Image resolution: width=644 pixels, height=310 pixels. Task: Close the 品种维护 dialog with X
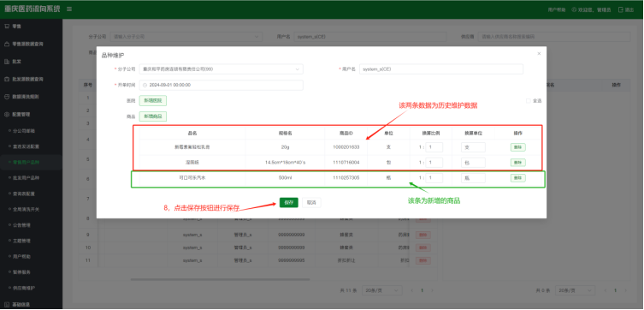[539, 53]
